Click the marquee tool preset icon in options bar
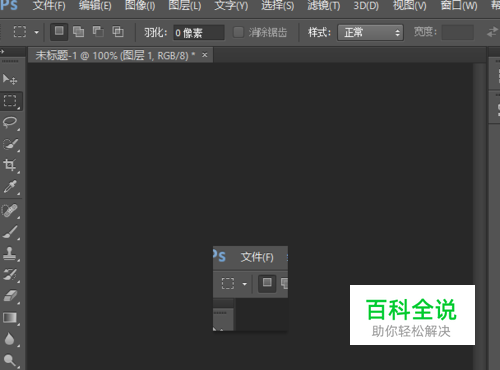The width and height of the screenshot is (500, 370). coord(20,32)
